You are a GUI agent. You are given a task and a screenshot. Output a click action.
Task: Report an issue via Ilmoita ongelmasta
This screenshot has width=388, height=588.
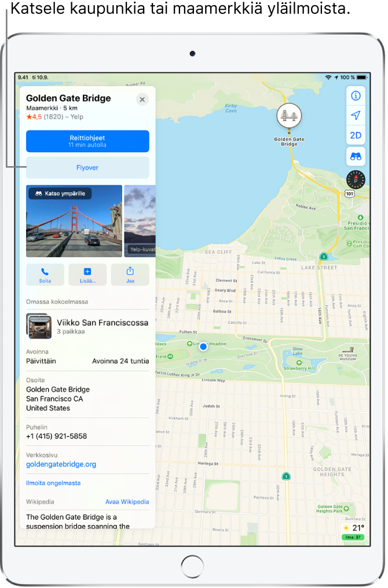pyautogui.click(x=53, y=483)
